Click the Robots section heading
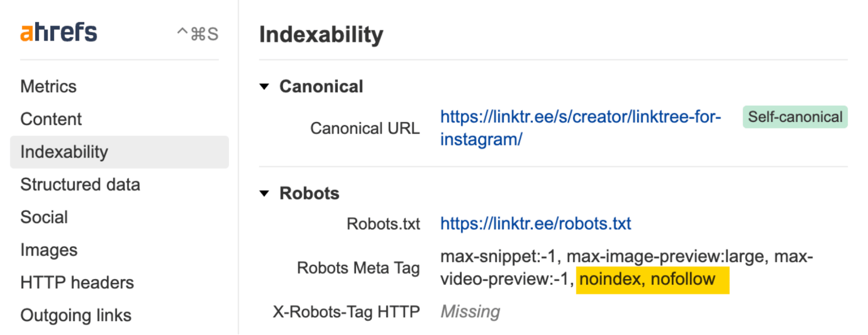Viewport: 868px width, 335px height. [x=309, y=194]
